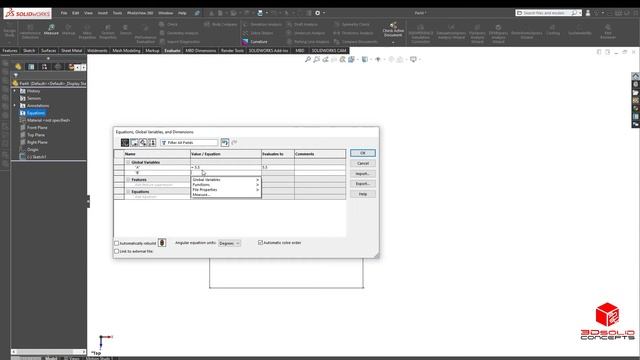Switch to Dimension View icon in dialog

point(143,142)
